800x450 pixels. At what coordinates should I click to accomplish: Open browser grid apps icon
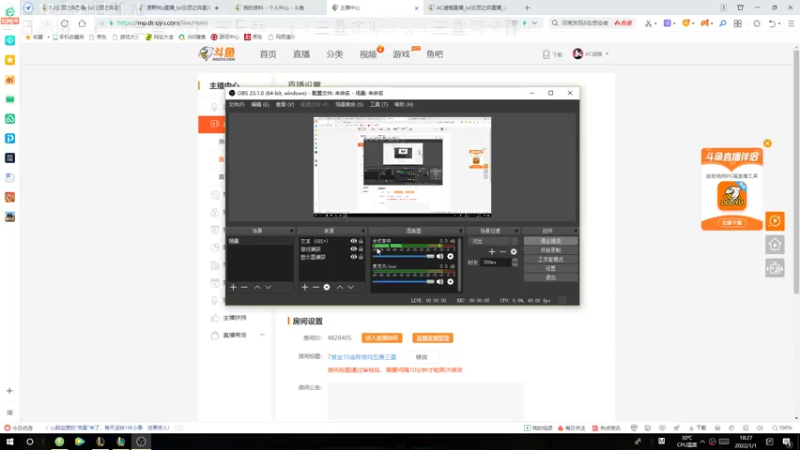click(738, 23)
